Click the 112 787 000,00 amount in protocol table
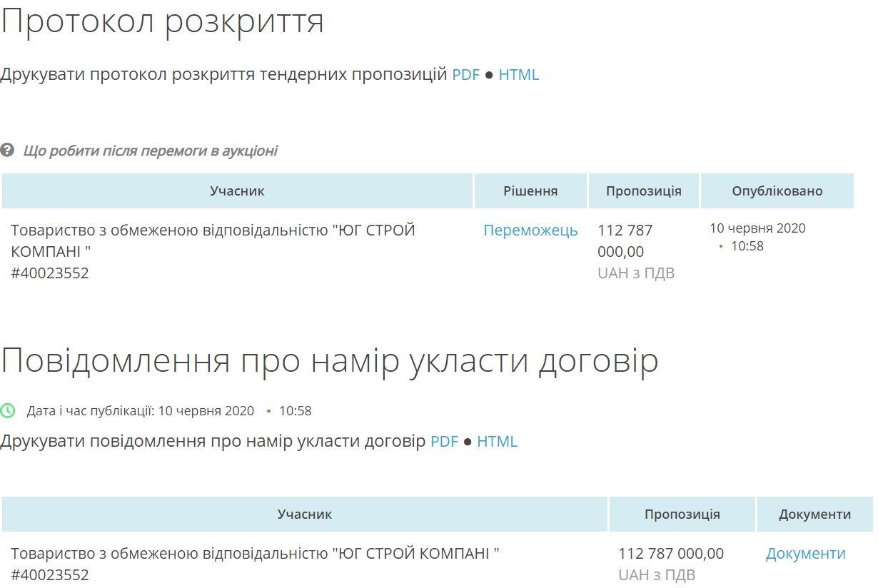The height and width of the screenshot is (588, 878). (x=625, y=241)
